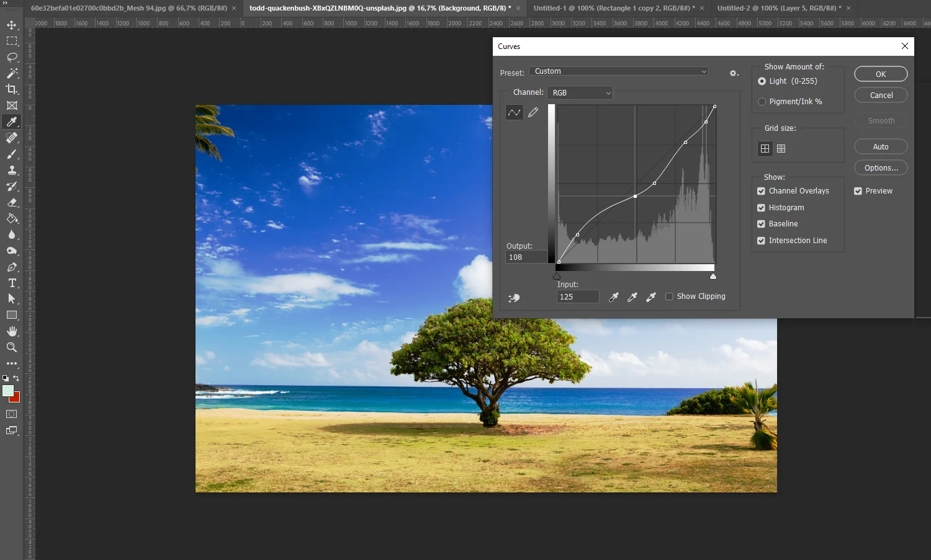Select the Lasso tool
Image resolution: width=931 pixels, height=560 pixels.
coord(12,57)
